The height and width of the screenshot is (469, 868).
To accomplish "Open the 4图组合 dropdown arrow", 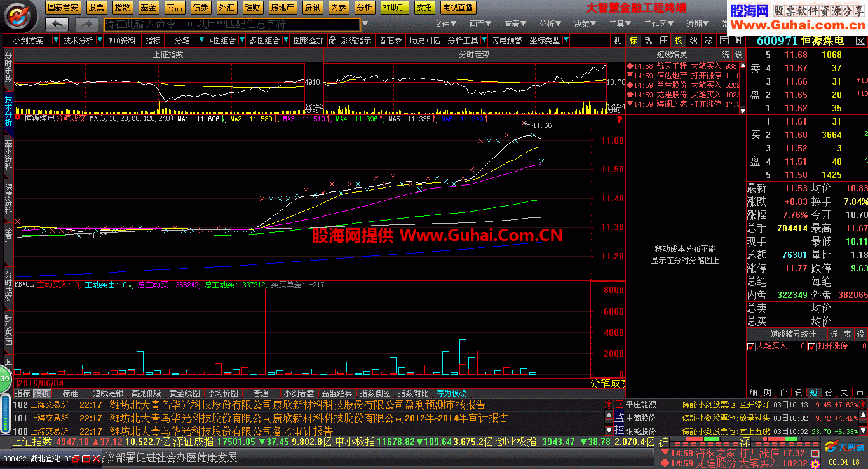I will pos(241,40).
